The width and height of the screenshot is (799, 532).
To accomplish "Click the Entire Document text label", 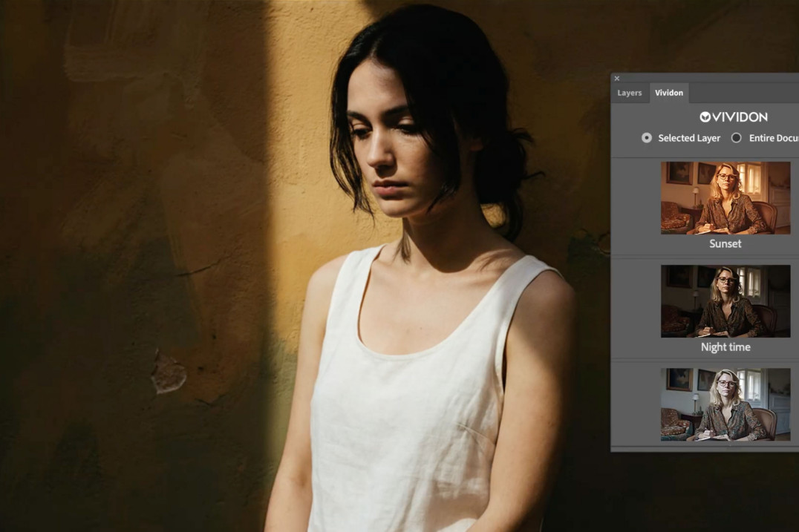I will coord(772,138).
